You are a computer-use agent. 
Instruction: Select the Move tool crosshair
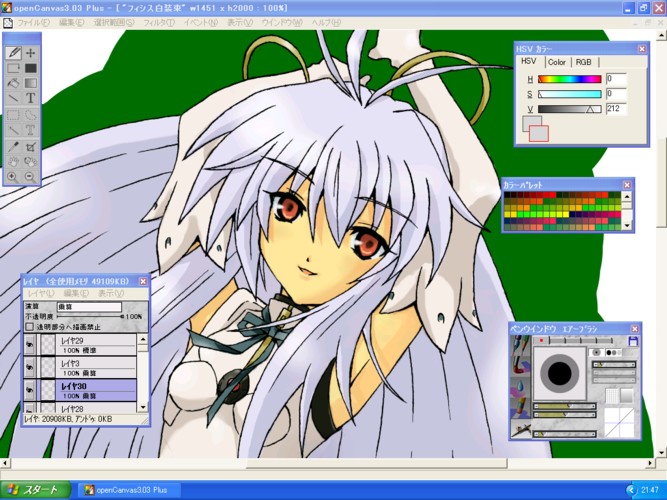(31, 53)
